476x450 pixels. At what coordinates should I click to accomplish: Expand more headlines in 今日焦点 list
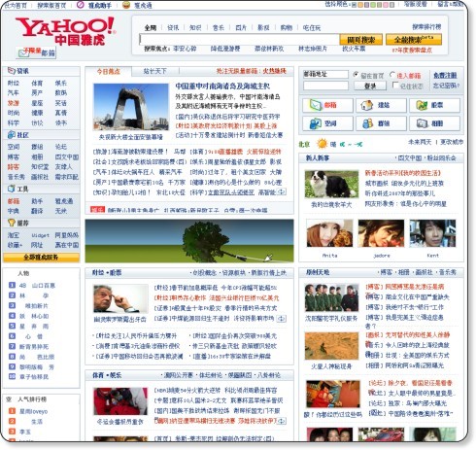[x=282, y=191]
